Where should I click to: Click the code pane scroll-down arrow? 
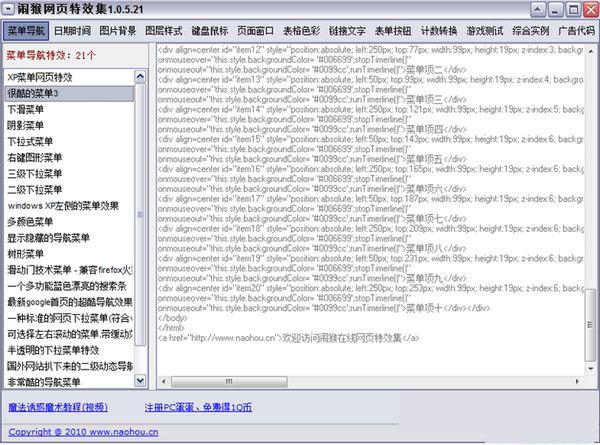pos(591,368)
